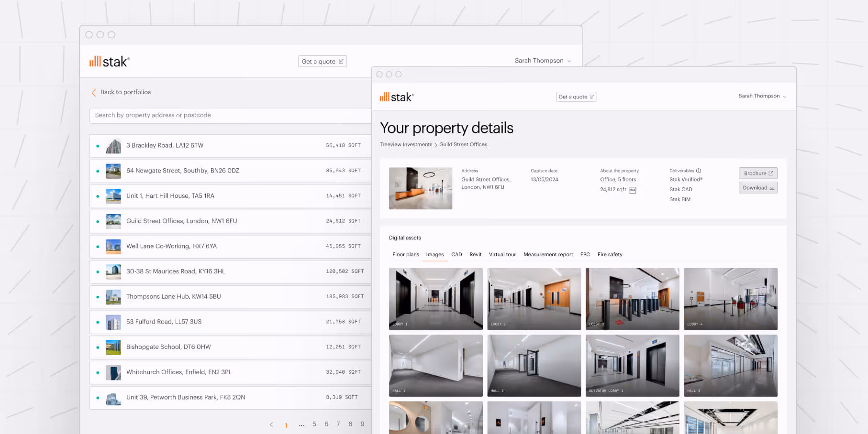The height and width of the screenshot is (434, 868).
Task: Click the green indicator next to Bishopgate School
Action: tap(98, 347)
